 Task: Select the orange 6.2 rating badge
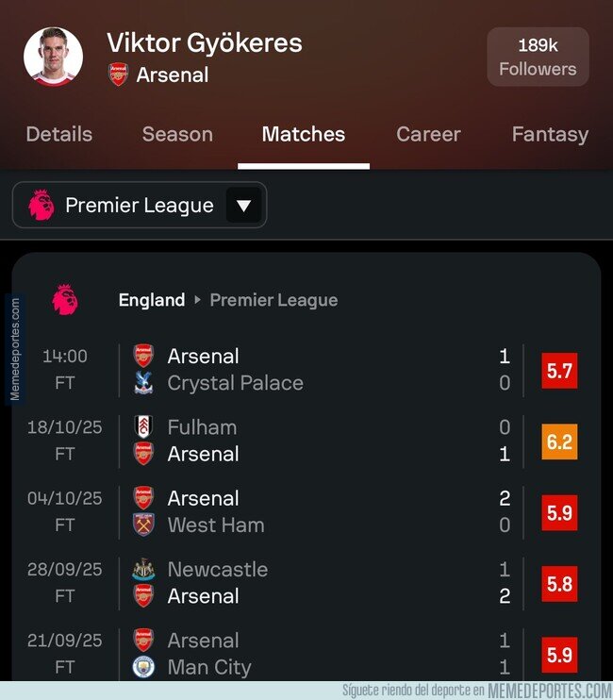point(559,441)
